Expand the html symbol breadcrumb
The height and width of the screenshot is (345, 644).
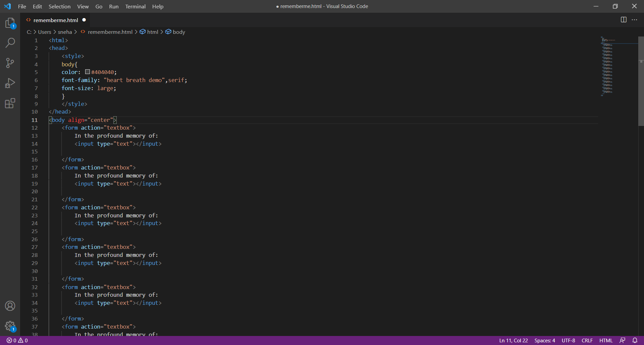[149, 32]
